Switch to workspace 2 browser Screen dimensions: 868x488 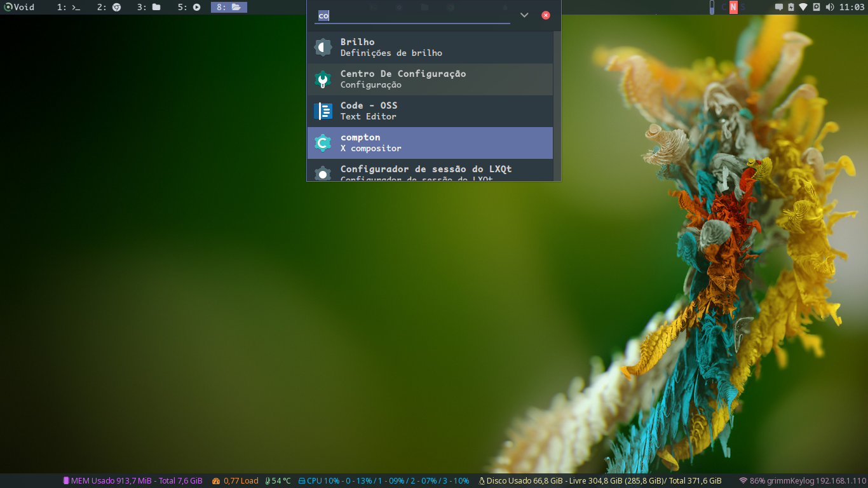[x=109, y=7]
